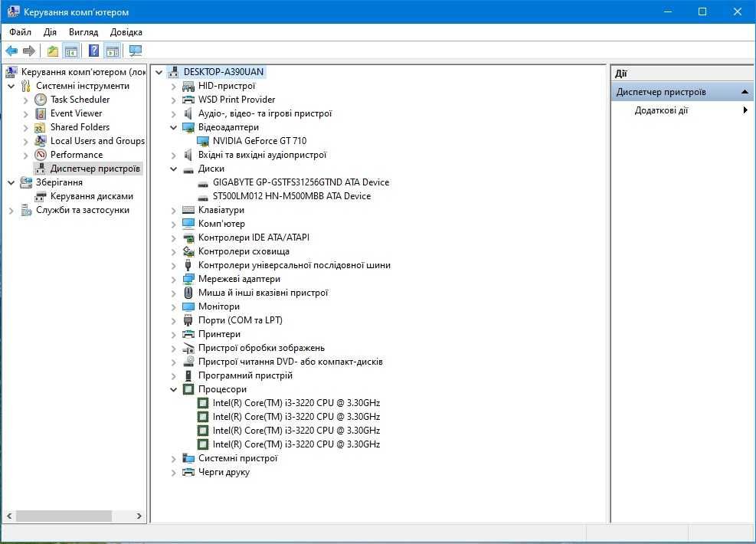
Task: Collapse the Диски category
Action: (x=174, y=169)
